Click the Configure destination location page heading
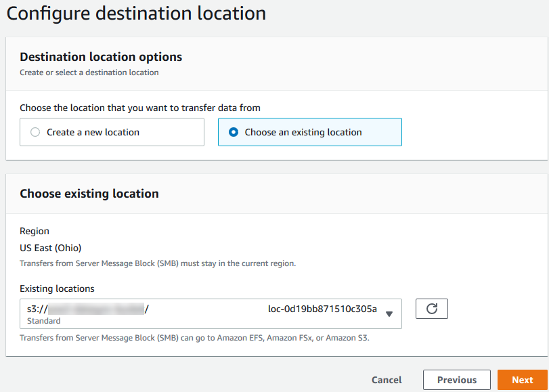Screen dimensions: 549x392 (x=135, y=13)
